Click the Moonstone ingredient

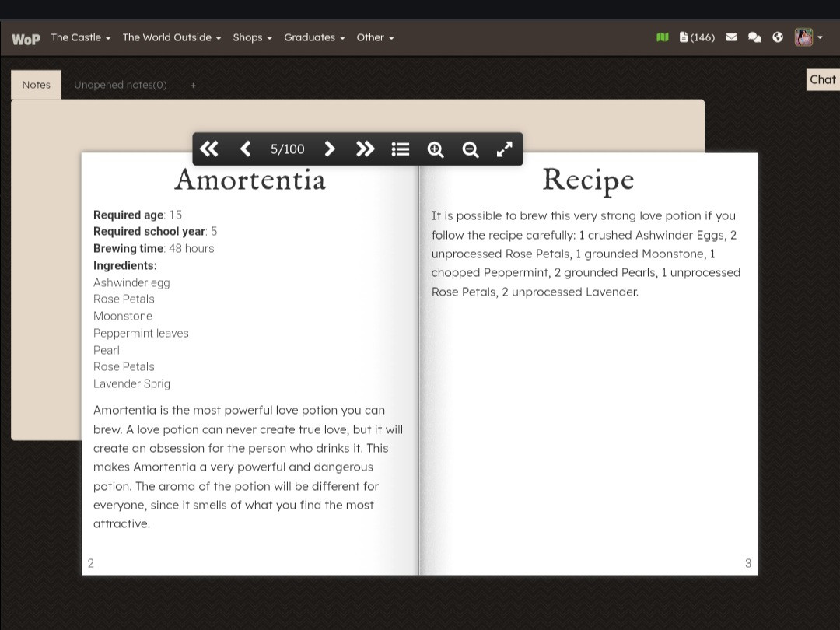coord(123,316)
